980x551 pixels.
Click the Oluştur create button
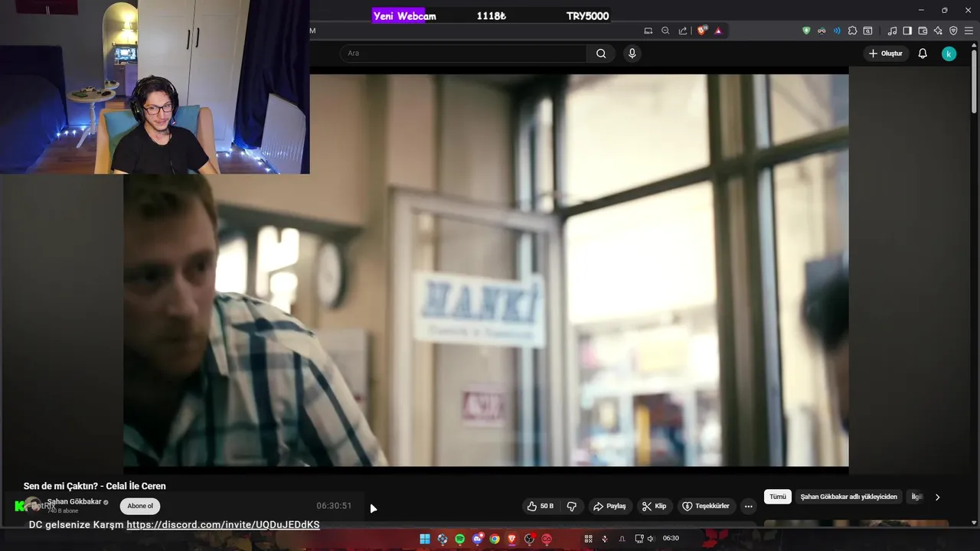pos(886,54)
